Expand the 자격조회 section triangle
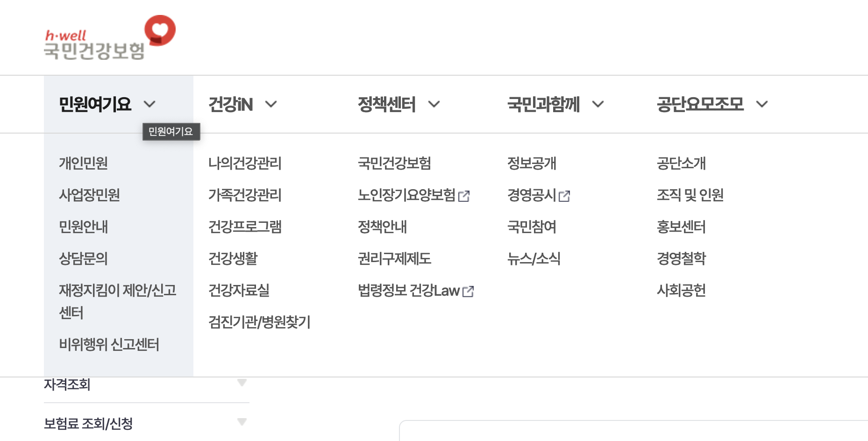 (242, 382)
